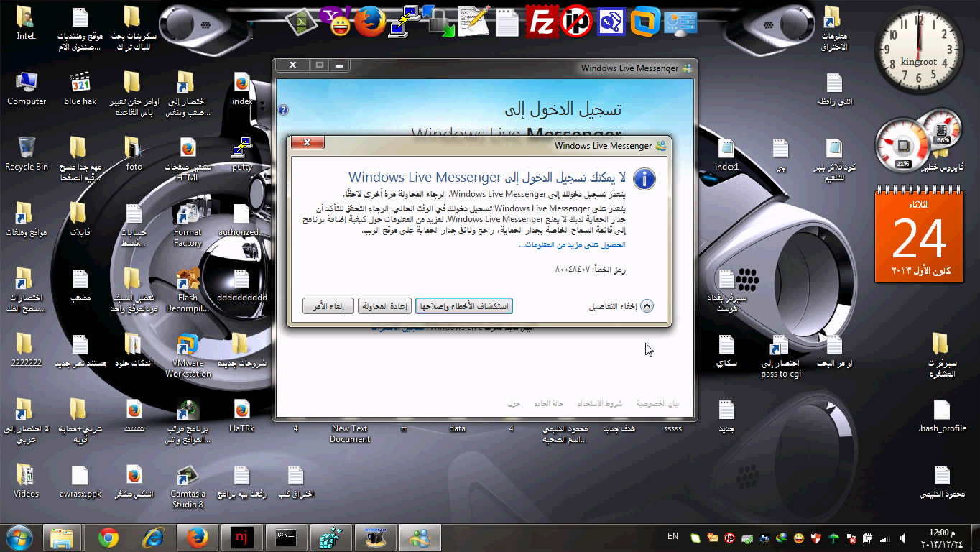Image resolution: width=980 pixels, height=552 pixels.
Task: Open the blue paint bucket dock icon
Action: 611,22
